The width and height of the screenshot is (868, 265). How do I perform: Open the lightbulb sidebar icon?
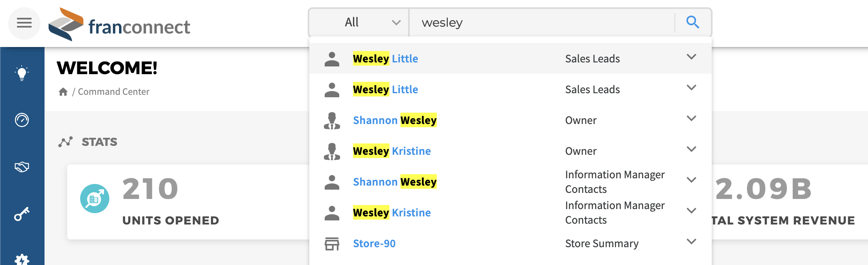pyautogui.click(x=22, y=73)
